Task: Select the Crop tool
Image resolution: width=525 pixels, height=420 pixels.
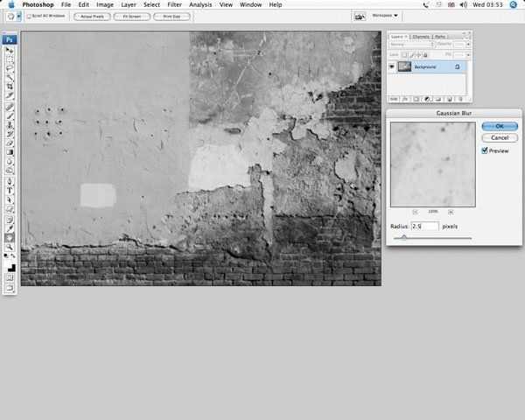Action: 10,87
